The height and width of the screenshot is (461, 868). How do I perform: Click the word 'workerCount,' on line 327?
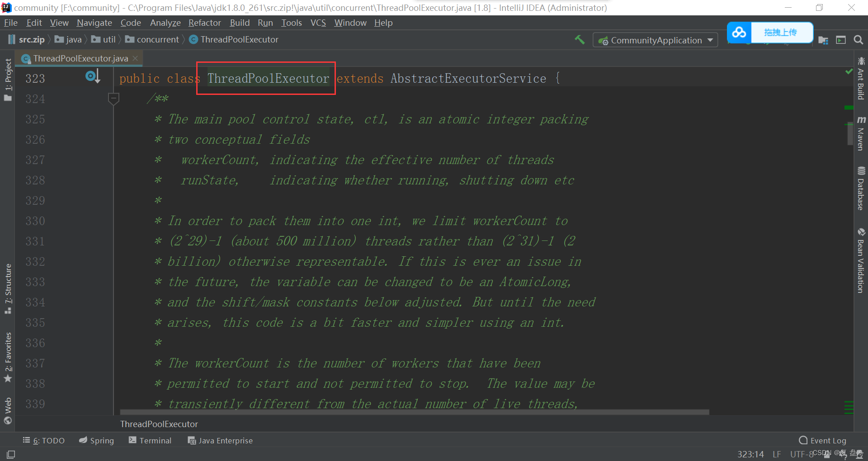click(220, 160)
